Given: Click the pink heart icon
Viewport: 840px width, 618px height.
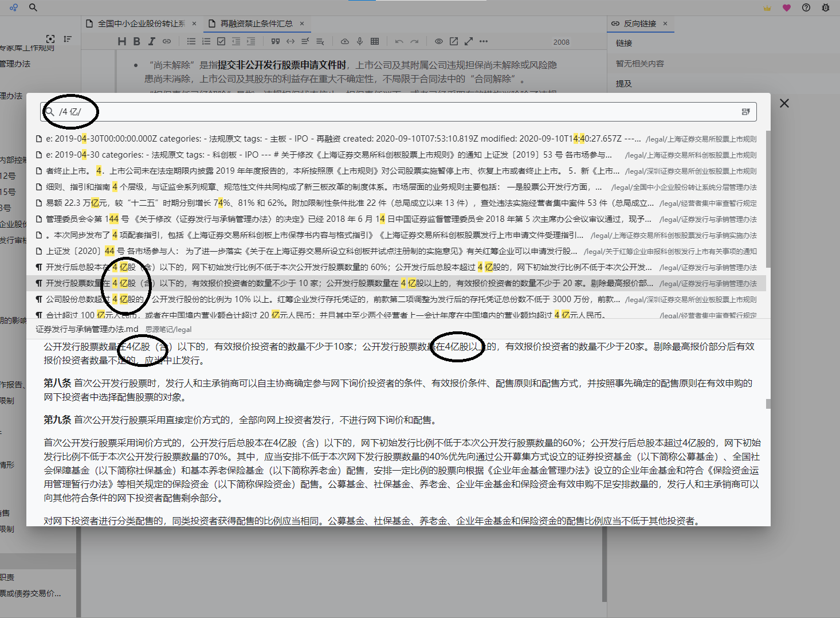Looking at the screenshot, I should click(787, 8).
